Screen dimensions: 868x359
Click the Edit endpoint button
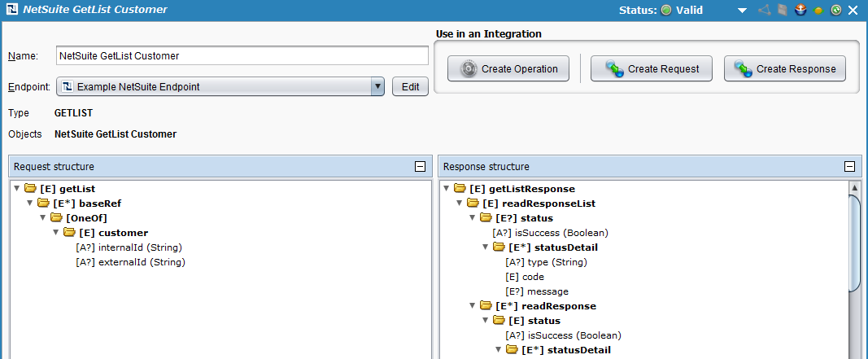(x=410, y=86)
